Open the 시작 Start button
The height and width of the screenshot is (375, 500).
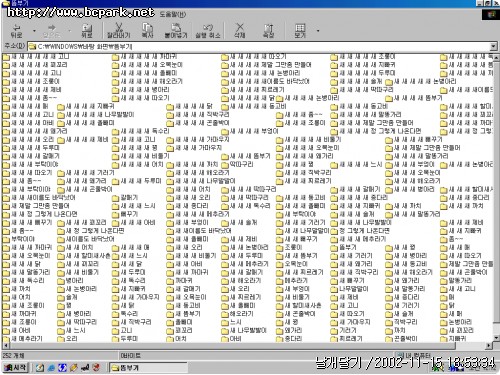[16, 367]
